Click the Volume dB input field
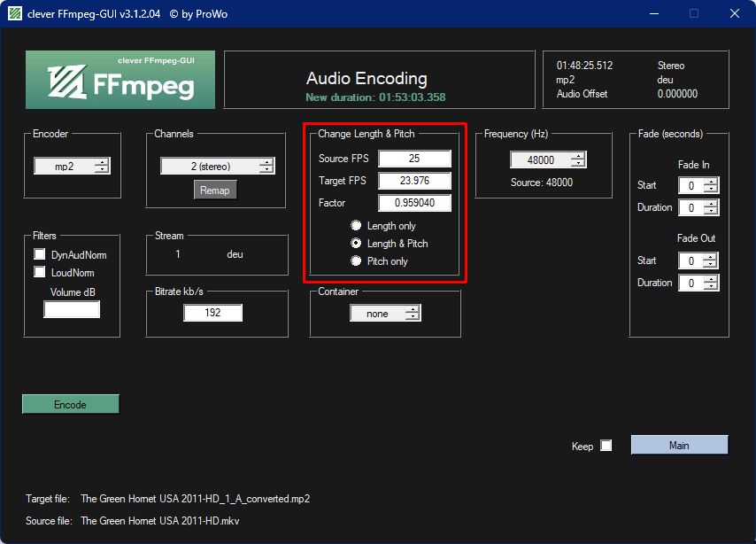This screenshot has height=544, width=756. coord(72,309)
